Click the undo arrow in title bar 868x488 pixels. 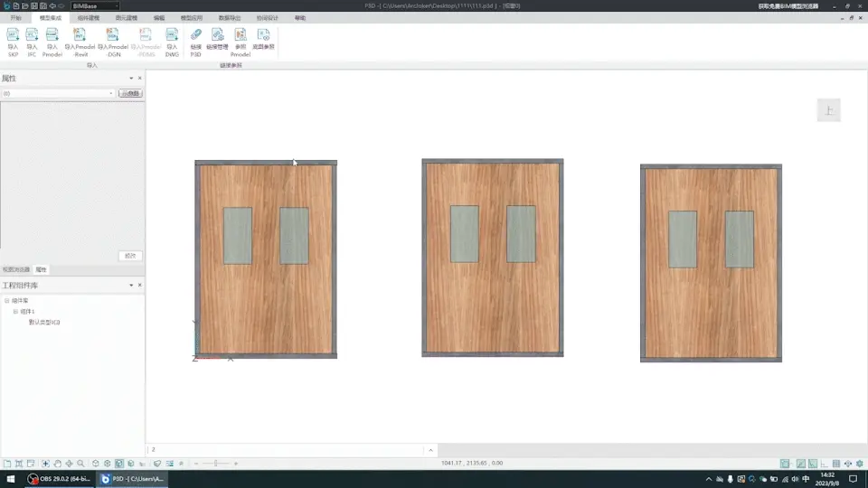click(52, 5)
